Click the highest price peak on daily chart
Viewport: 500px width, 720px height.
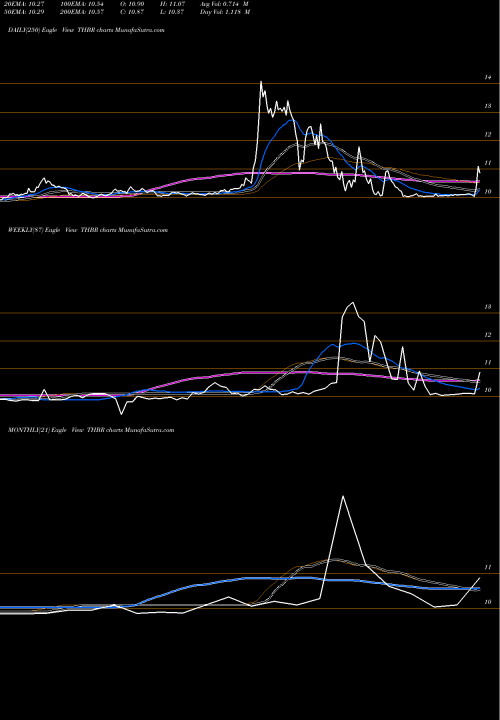(261, 82)
